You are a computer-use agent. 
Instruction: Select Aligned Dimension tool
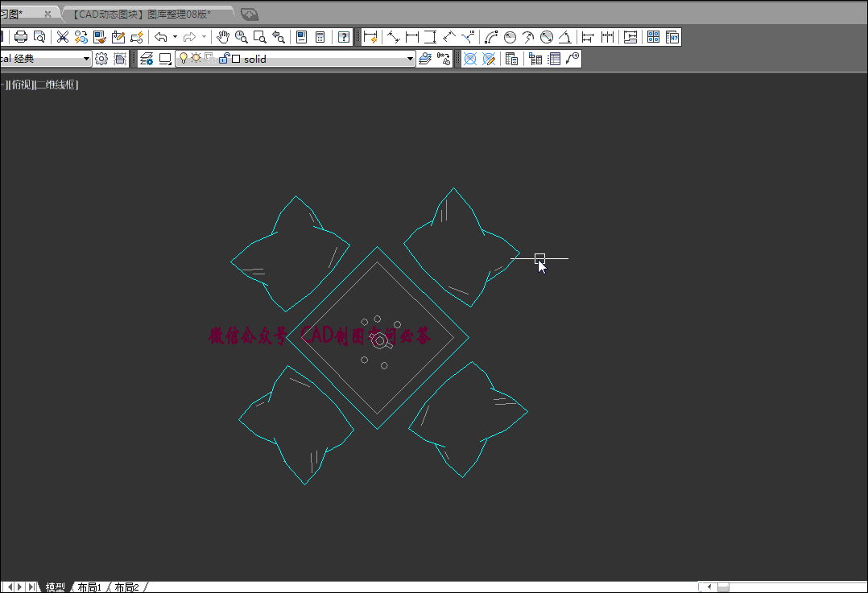394,37
